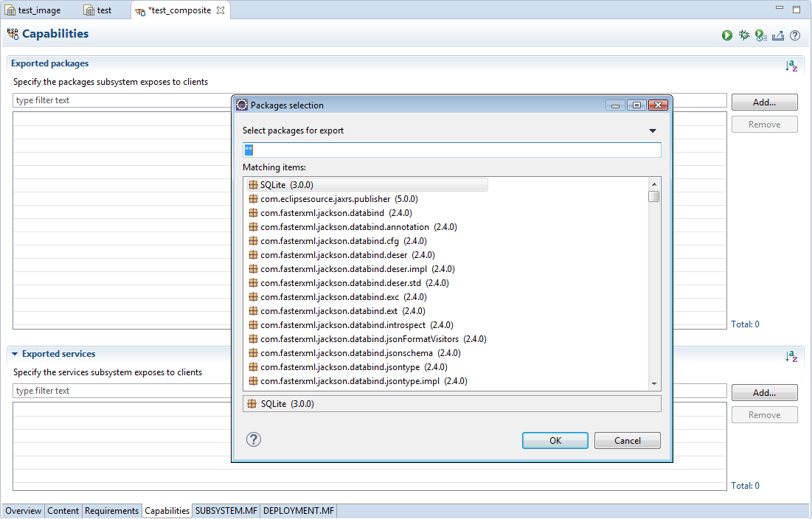
Task: Cancel the Packages selection dialog
Action: (627, 441)
